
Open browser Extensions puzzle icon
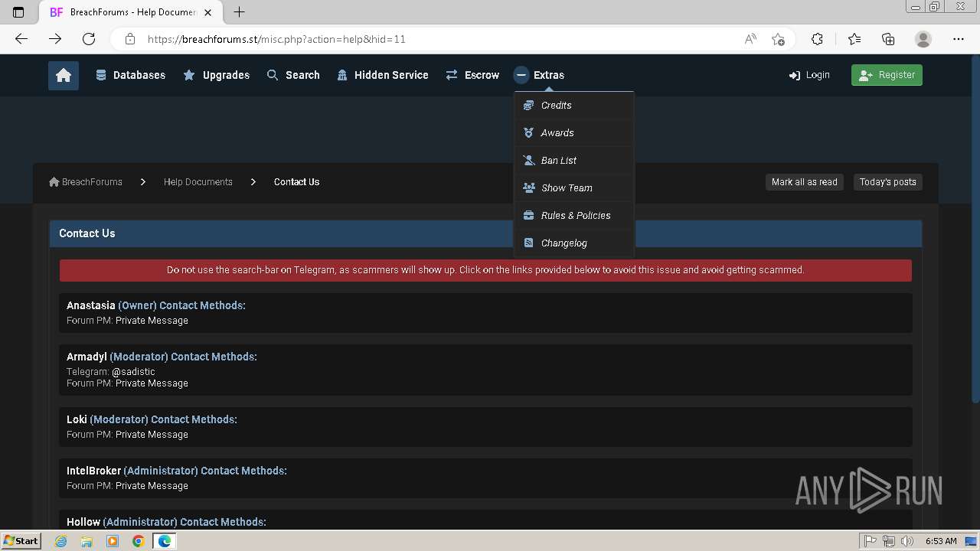point(817,39)
